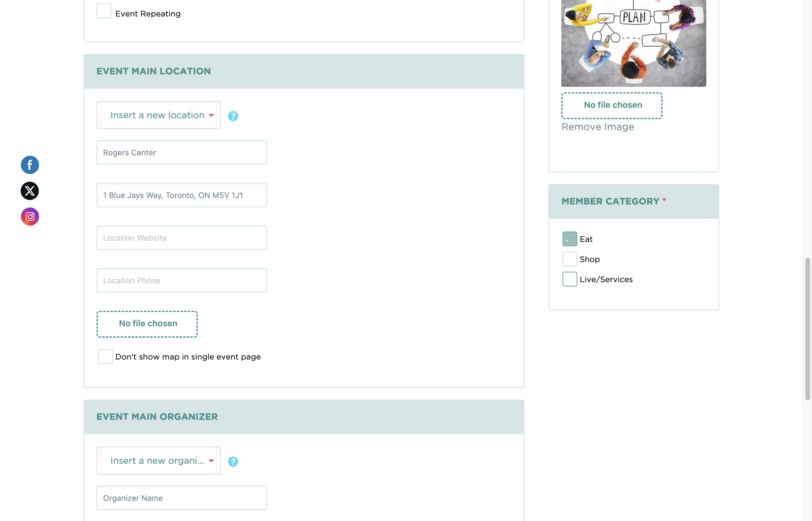The width and height of the screenshot is (812, 521).
Task: Click into the Location Website field
Action: (182, 238)
